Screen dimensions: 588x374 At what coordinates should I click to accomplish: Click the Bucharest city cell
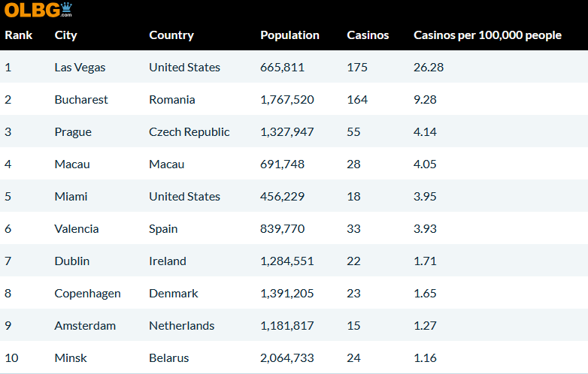coord(81,100)
